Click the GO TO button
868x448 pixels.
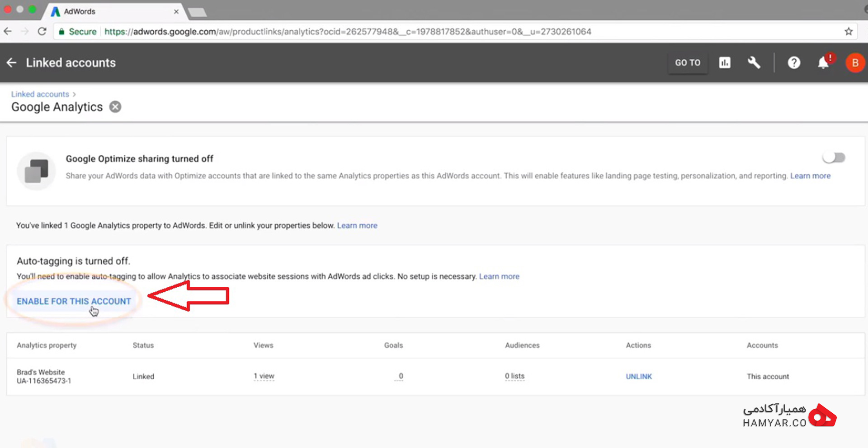[x=688, y=63]
